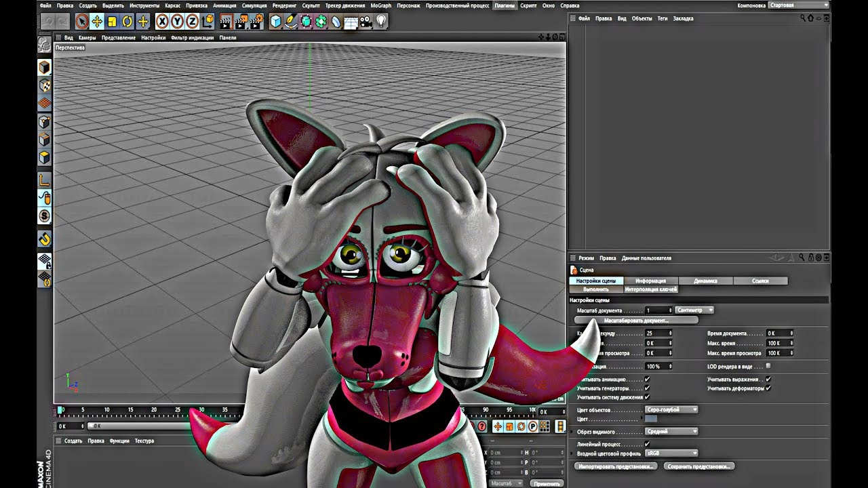Uncheck Учитывать выражения
This screenshot has height=488, width=868.
(768, 380)
